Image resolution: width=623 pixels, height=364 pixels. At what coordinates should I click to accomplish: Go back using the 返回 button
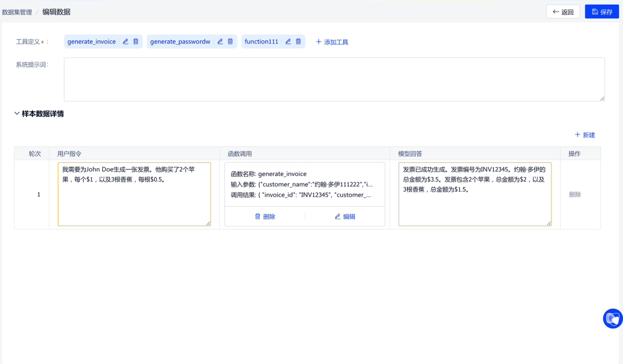pos(563,12)
